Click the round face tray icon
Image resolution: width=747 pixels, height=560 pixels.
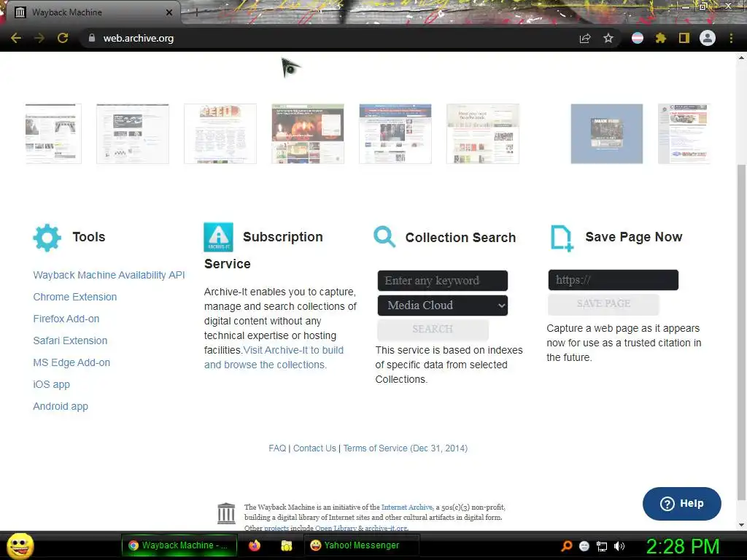pyautogui.click(x=584, y=546)
